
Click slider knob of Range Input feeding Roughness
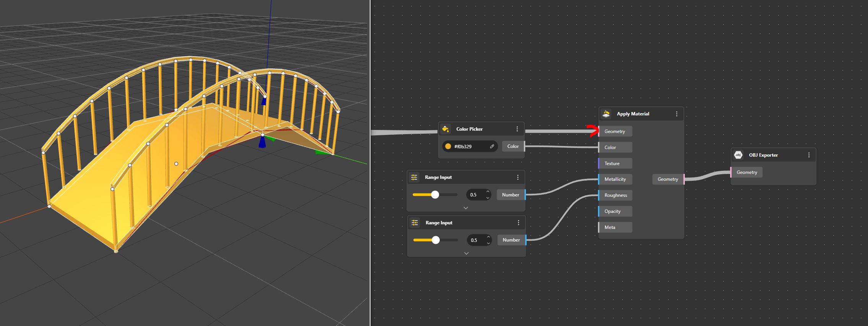pos(436,240)
